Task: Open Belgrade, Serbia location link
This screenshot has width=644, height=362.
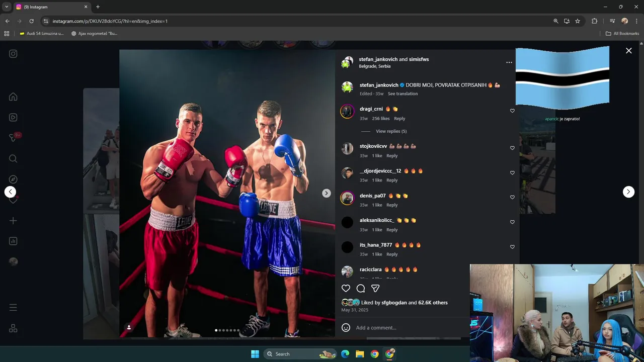Action: tap(374, 66)
